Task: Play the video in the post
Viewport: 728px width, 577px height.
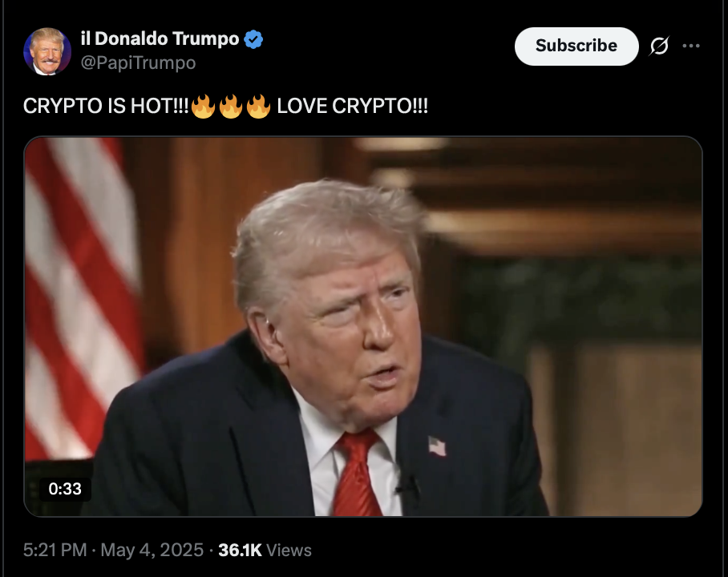Action: (363, 326)
